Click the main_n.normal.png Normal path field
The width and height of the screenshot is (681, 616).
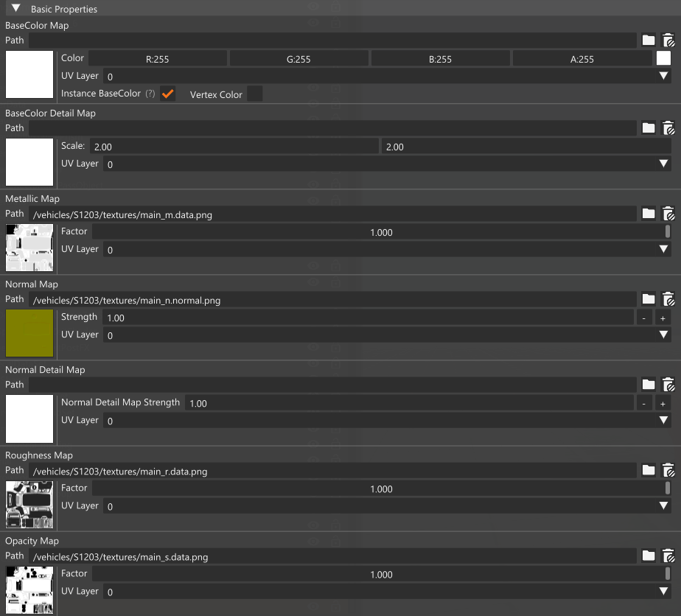[x=332, y=300]
